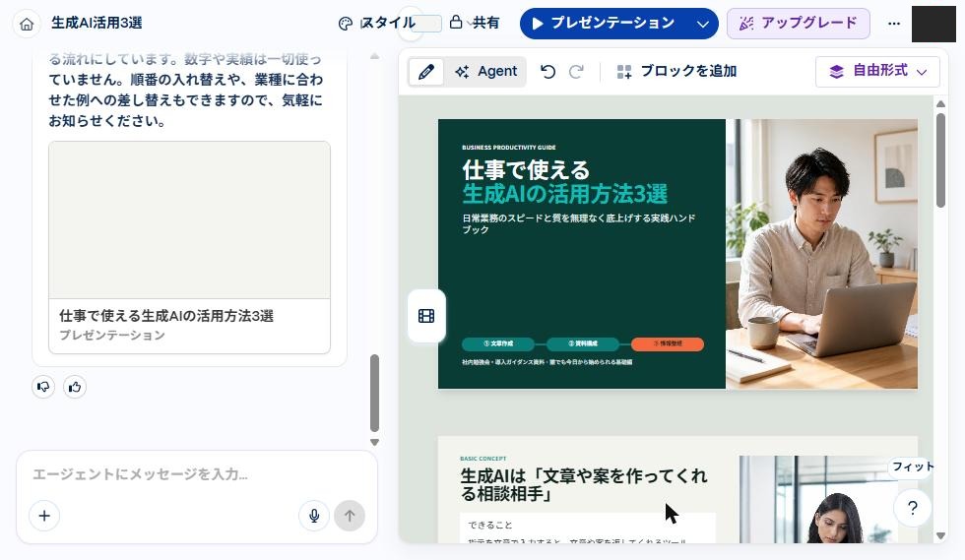Open the three-dot more options menu
Screen dimensions: 965x560
(894, 24)
